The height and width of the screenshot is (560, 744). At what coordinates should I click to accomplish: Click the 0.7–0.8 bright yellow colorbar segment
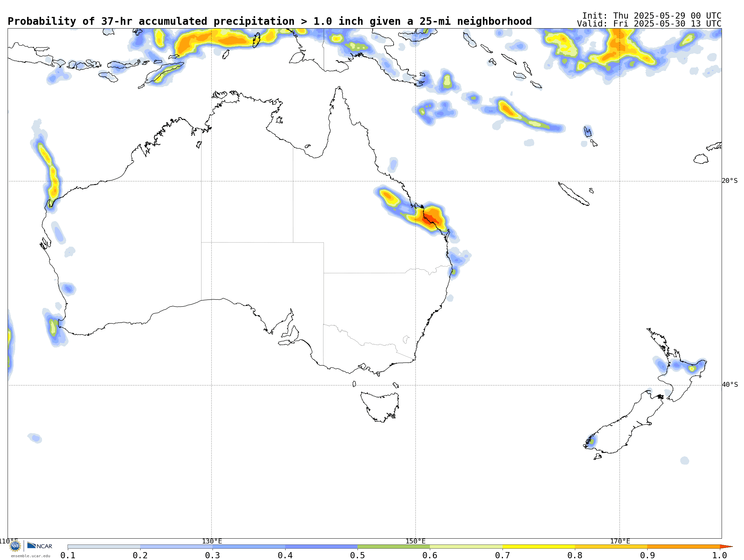(x=539, y=547)
